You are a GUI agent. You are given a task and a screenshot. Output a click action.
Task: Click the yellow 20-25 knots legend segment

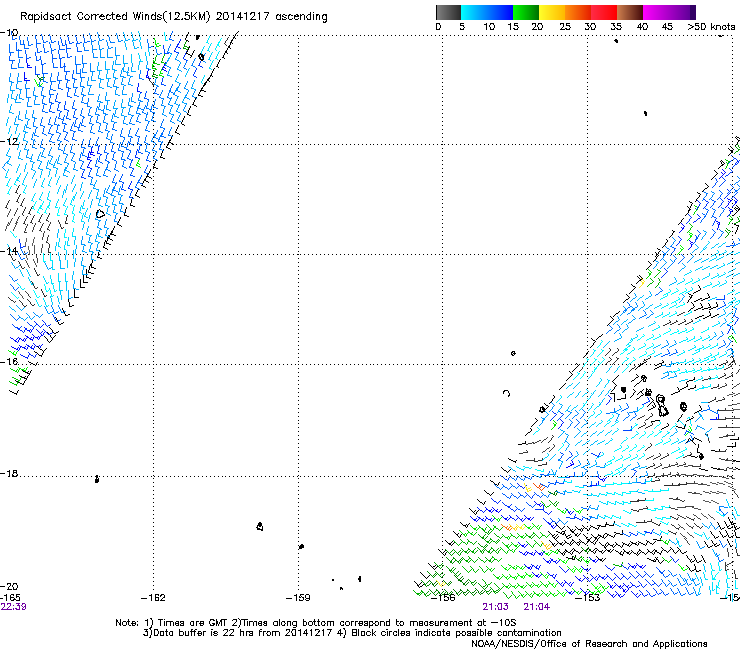point(552,12)
